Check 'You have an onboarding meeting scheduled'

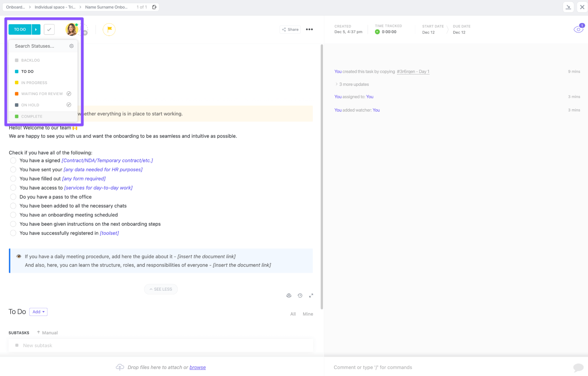click(x=13, y=215)
